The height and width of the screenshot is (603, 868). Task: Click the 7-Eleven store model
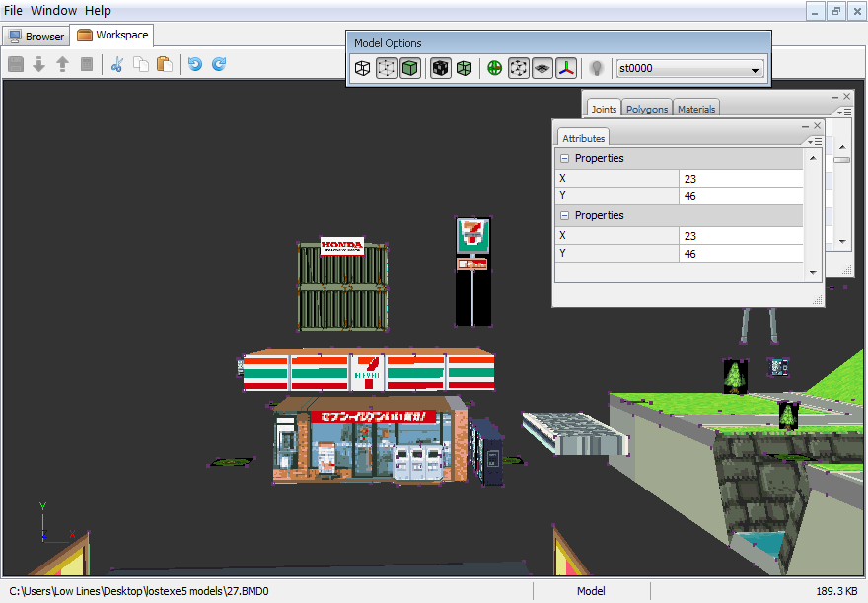coord(368,415)
